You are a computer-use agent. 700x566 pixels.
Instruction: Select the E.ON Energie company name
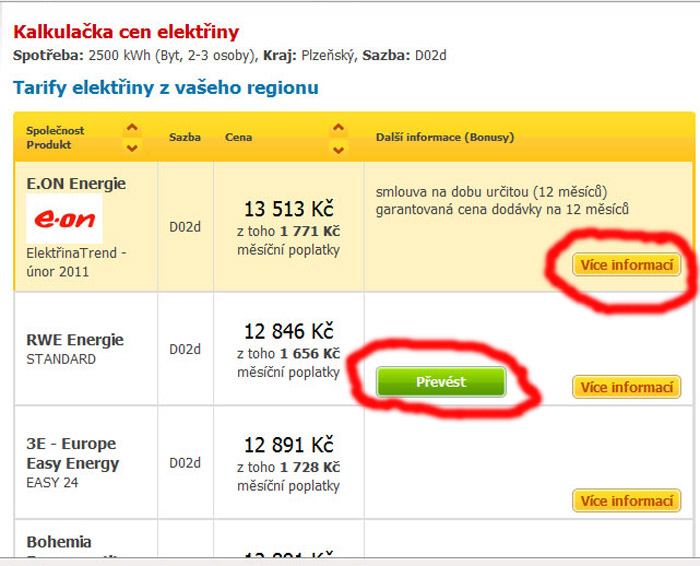click(x=76, y=183)
